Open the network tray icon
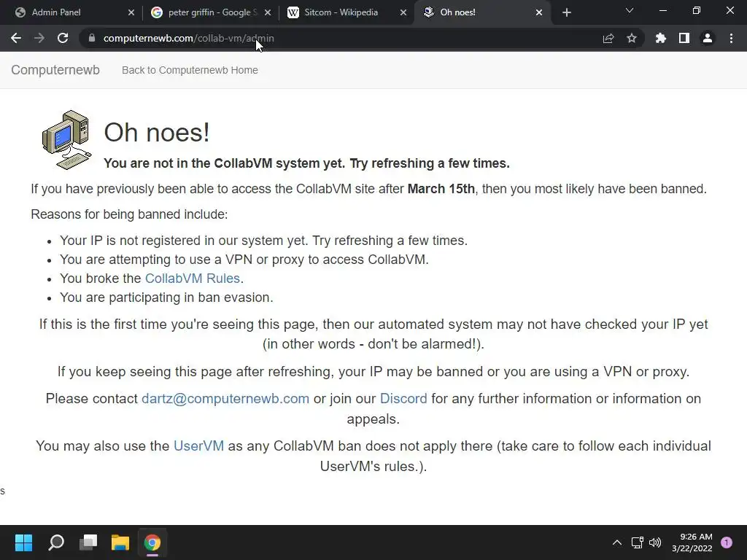The height and width of the screenshot is (560, 747). coord(638,542)
